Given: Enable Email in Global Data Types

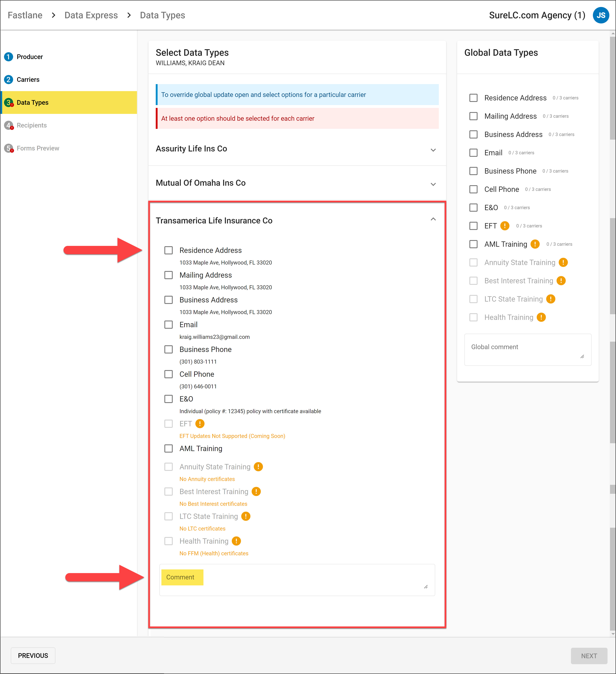Looking at the screenshot, I should (474, 153).
